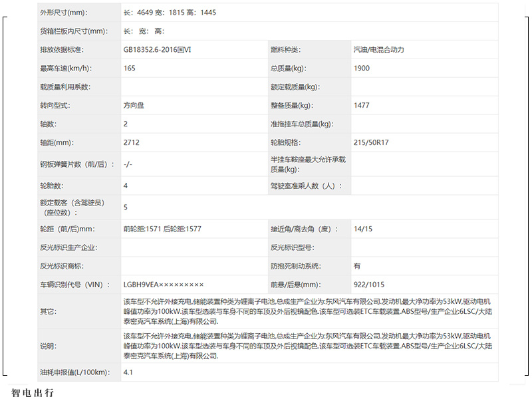Select the 总质量(kg) label
Viewport: 532px width, 399px height.
[x=288, y=68]
